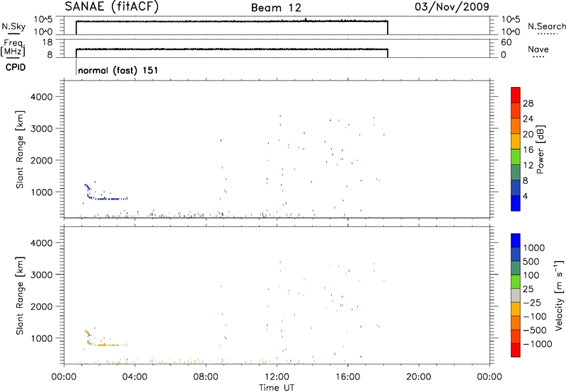Click 'Slant Range [km]' label of power panel
The height and width of the screenshot is (392, 566).
click(20, 149)
